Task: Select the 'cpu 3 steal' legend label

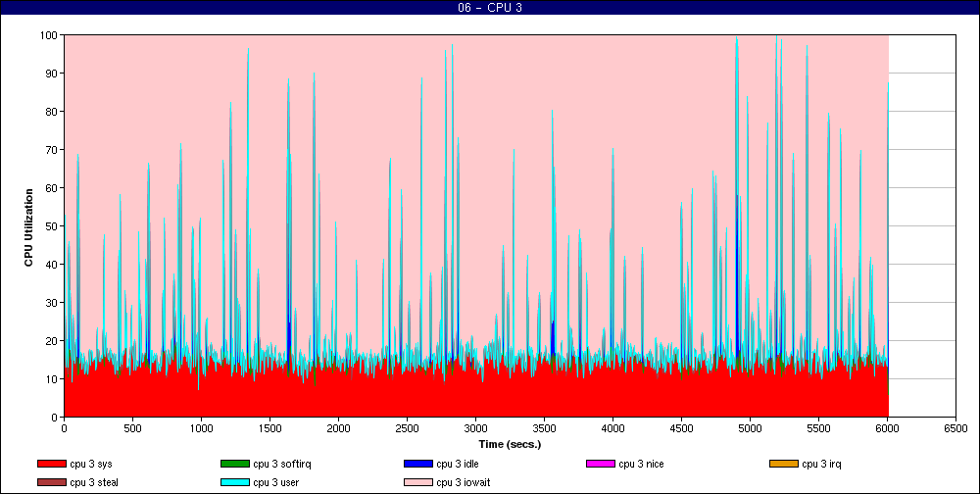Action: point(94,483)
